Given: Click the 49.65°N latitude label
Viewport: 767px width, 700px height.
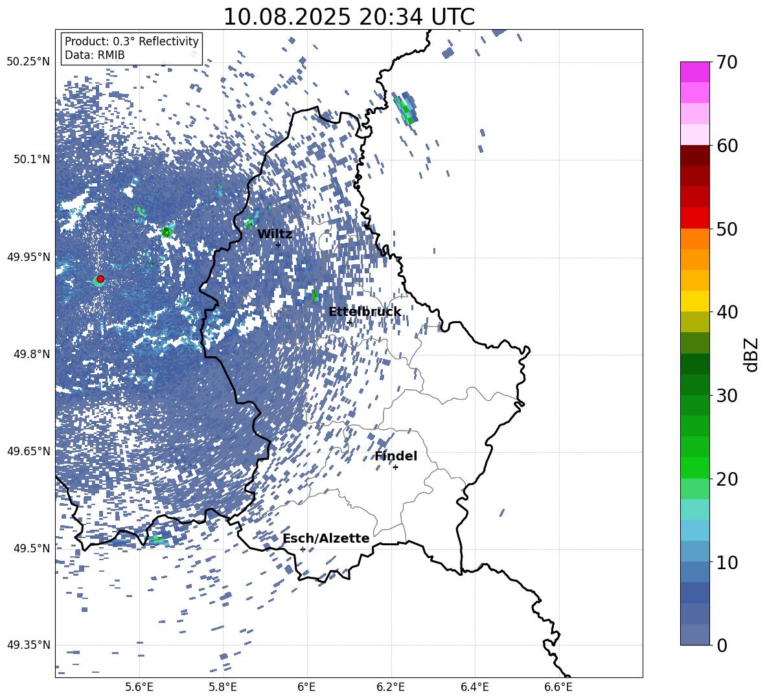Looking at the screenshot, I should tap(29, 451).
